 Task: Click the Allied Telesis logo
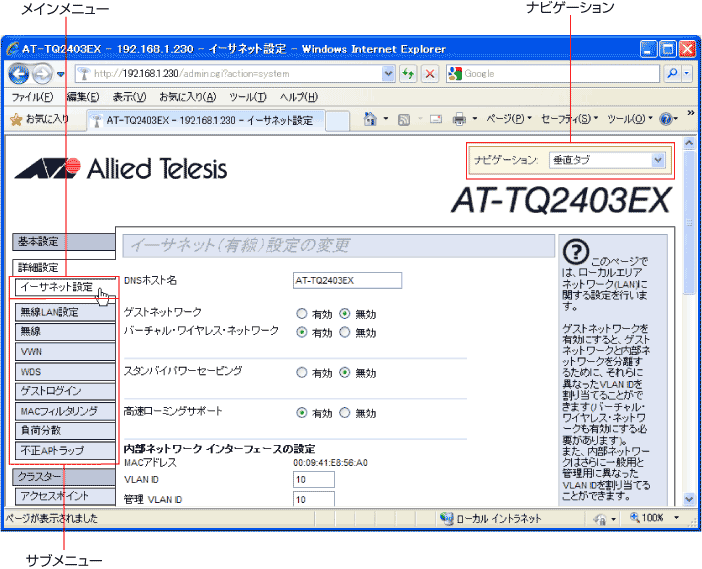click(120, 169)
